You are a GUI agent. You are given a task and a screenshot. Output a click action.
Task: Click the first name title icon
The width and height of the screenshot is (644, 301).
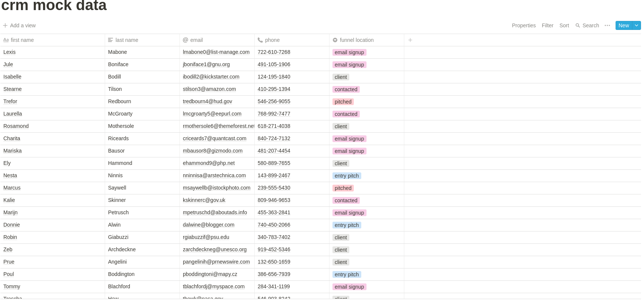pyautogui.click(x=6, y=40)
